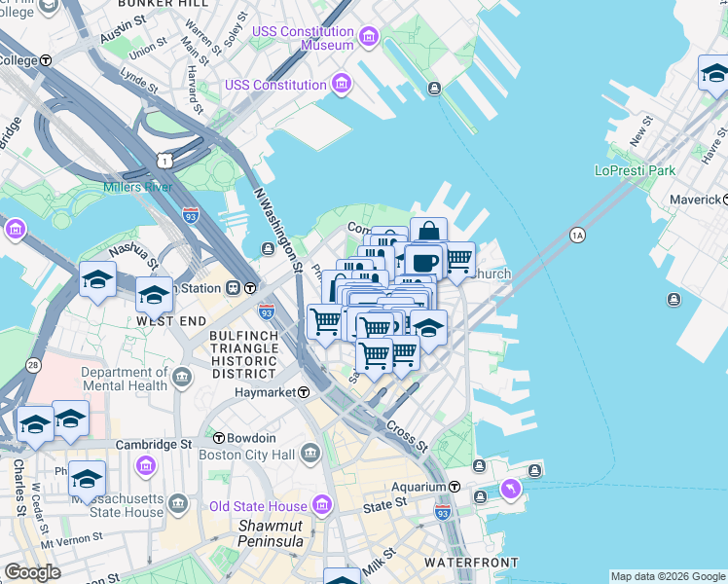Viewport: 728px width, 584px height.
Task: Select the shopping bag marker by the wharf
Action: pos(428,231)
